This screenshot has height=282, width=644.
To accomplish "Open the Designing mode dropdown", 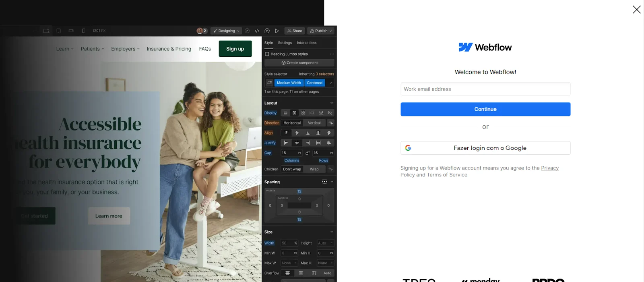I will [x=226, y=31].
